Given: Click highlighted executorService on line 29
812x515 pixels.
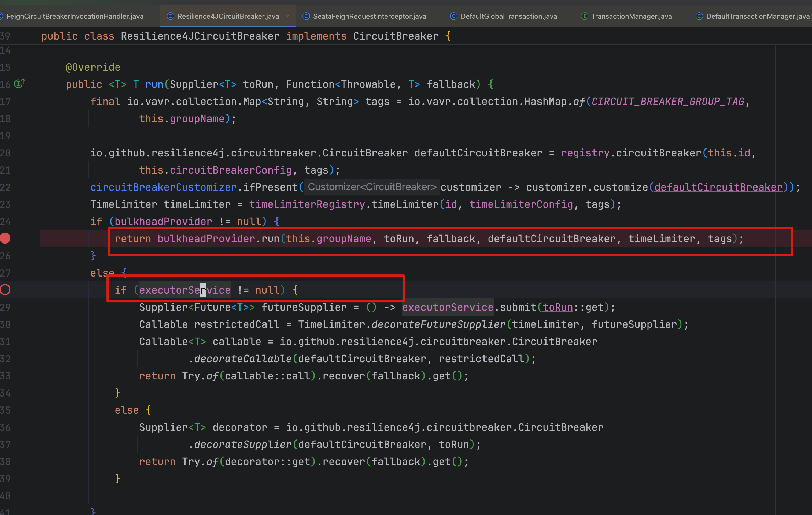Looking at the screenshot, I should click(x=448, y=307).
